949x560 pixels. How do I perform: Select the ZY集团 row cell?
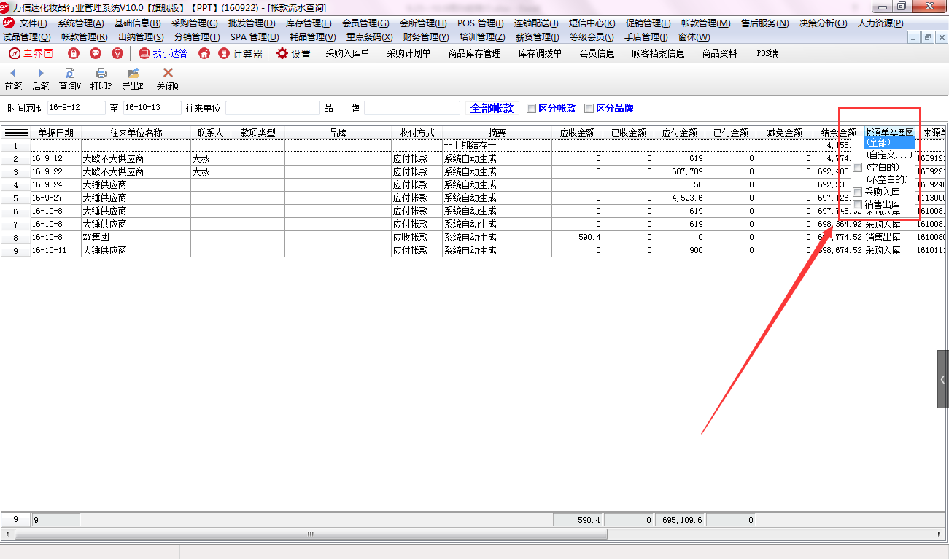point(136,237)
